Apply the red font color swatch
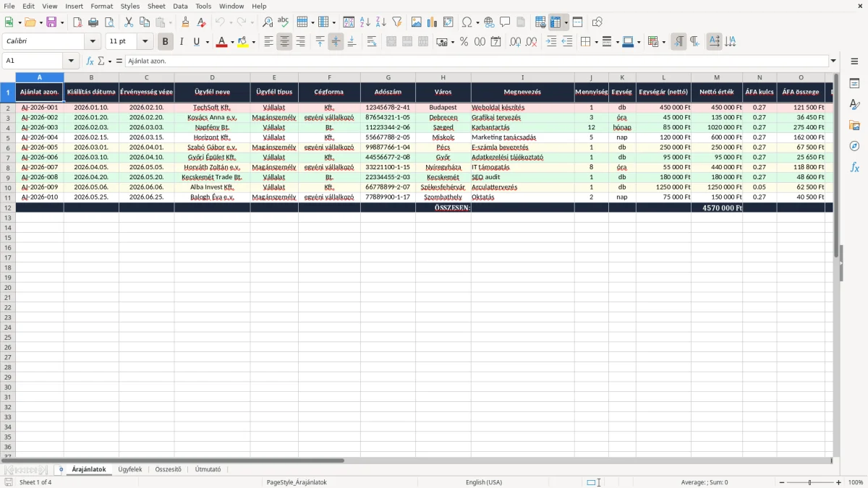868x488 pixels. [221, 42]
